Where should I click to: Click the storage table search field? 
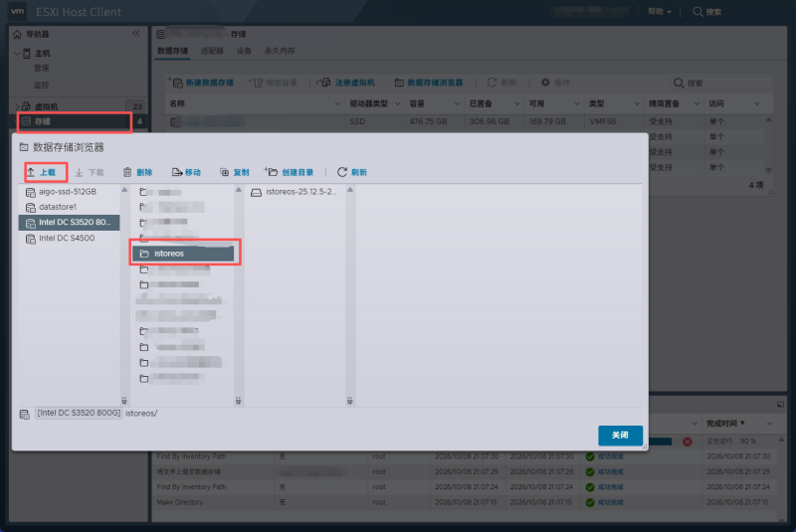[x=720, y=83]
